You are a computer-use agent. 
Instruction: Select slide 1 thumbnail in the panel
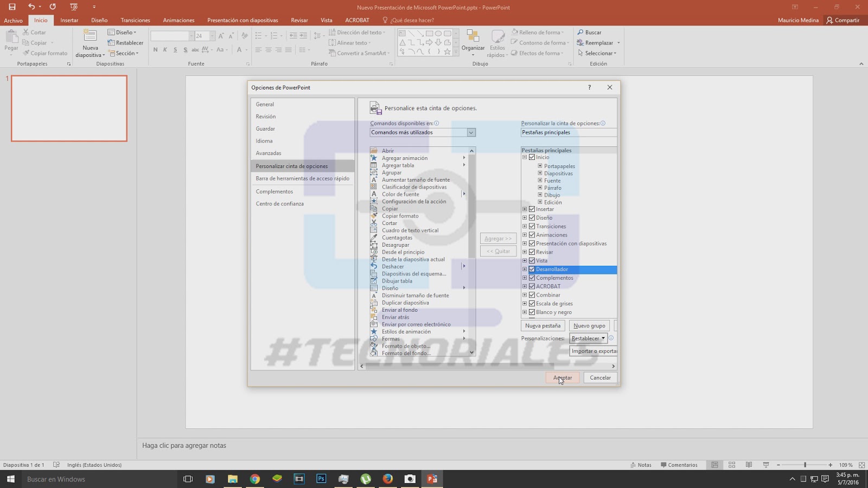click(69, 108)
